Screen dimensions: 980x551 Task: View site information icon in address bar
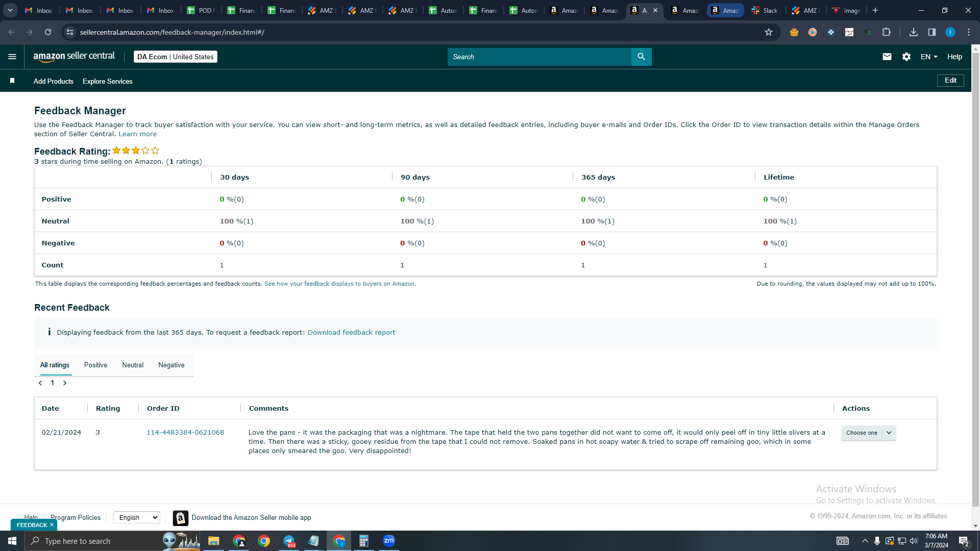coord(70,32)
